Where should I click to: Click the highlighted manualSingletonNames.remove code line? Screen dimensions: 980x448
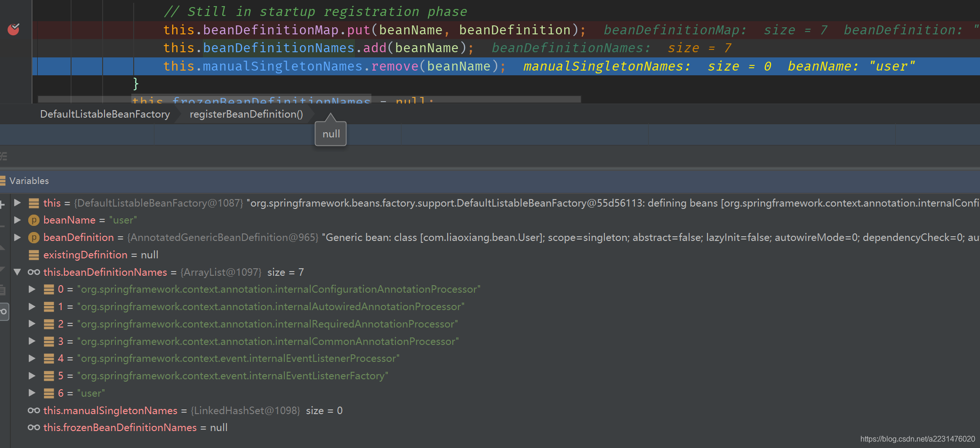tap(506, 66)
